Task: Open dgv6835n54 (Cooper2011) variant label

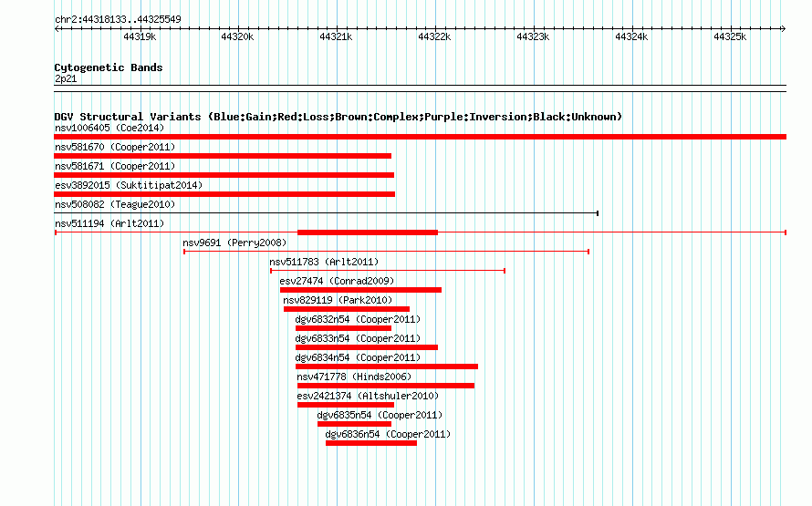Action: click(x=380, y=415)
